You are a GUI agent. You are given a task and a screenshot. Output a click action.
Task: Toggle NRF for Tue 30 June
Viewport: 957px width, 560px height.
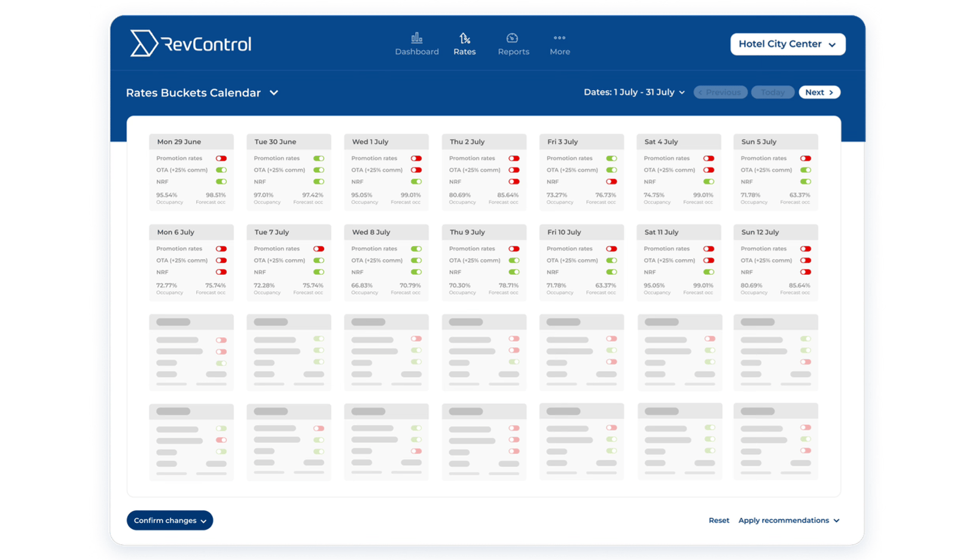(319, 182)
